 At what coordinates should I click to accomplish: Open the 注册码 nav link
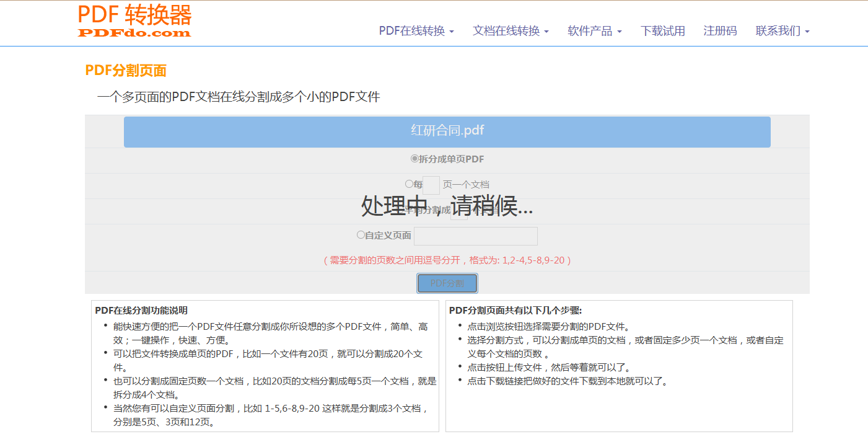pos(720,31)
